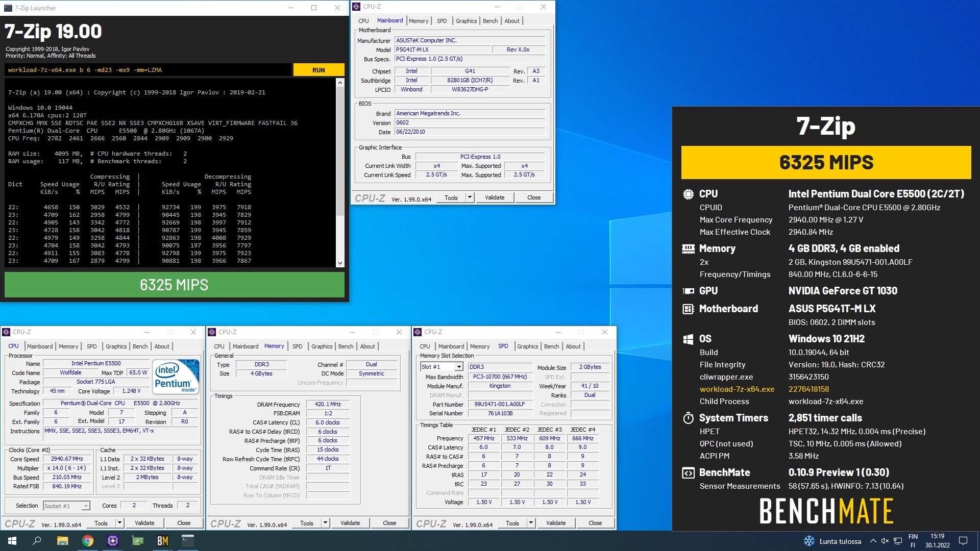Open Tools dropdown arrow in SPD CPU-Z window
Viewport: 980px width, 551px height.
point(531,523)
